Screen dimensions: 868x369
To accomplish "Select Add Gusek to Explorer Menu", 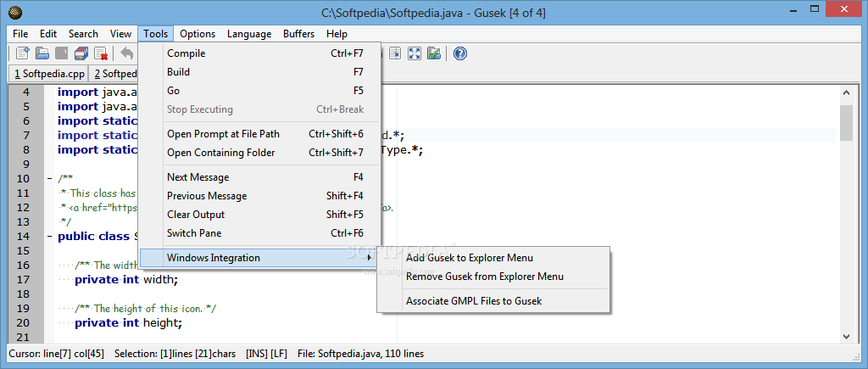I will [x=493, y=258].
